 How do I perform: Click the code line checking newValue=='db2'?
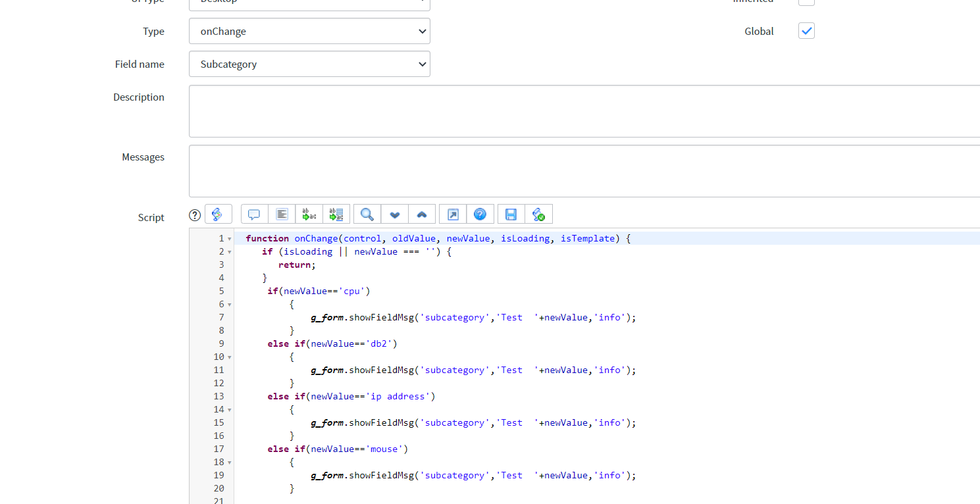pyautogui.click(x=332, y=343)
